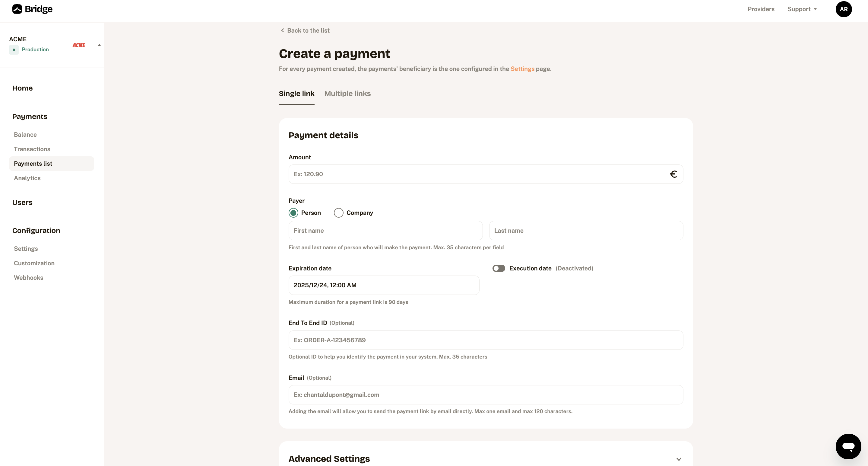Screen dimensions: 868x466
Task: Click the green Production status dot
Action: click(14, 49)
